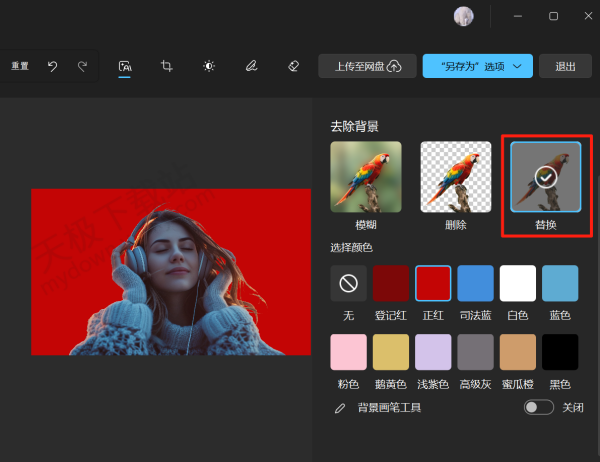Image resolution: width=600 pixels, height=462 pixels.
Task: Select the eraser tool icon
Action: tap(293, 66)
